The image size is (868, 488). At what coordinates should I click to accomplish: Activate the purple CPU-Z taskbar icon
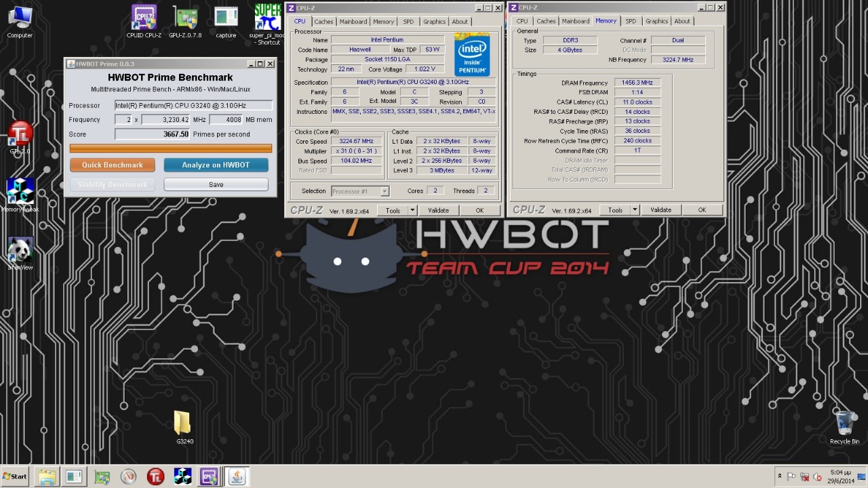pyautogui.click(x=209, y=476)
